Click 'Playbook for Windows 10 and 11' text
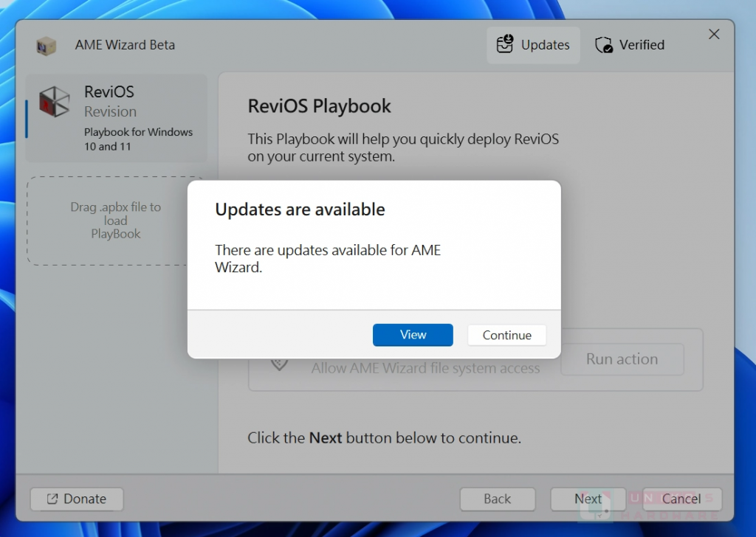756x537 pixels. 138,139
